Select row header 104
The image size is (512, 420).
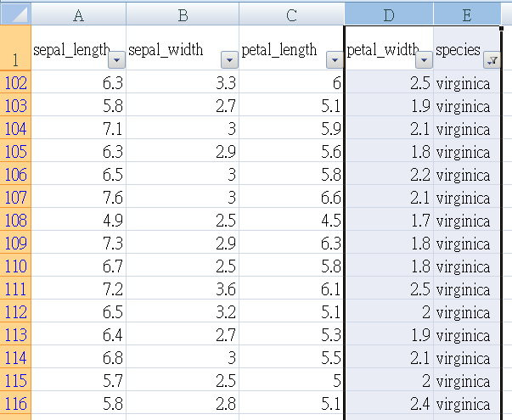pos(15,127)
